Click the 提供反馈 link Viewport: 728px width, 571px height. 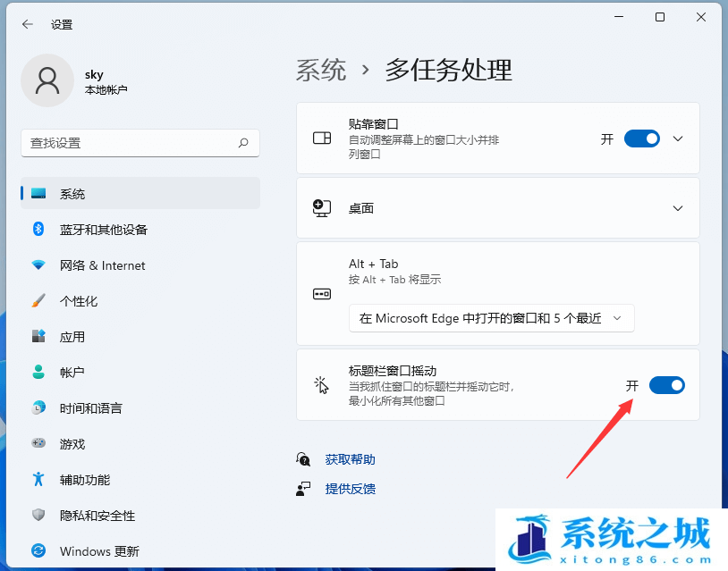pos(350,489)
